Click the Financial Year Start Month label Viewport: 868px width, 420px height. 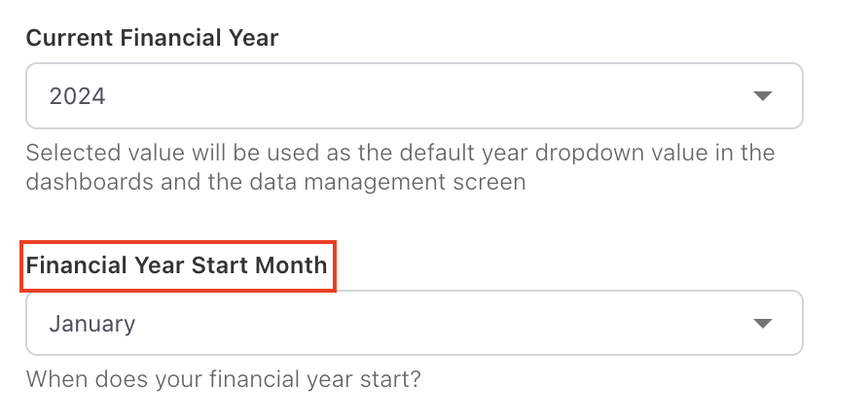pos(177,264)
